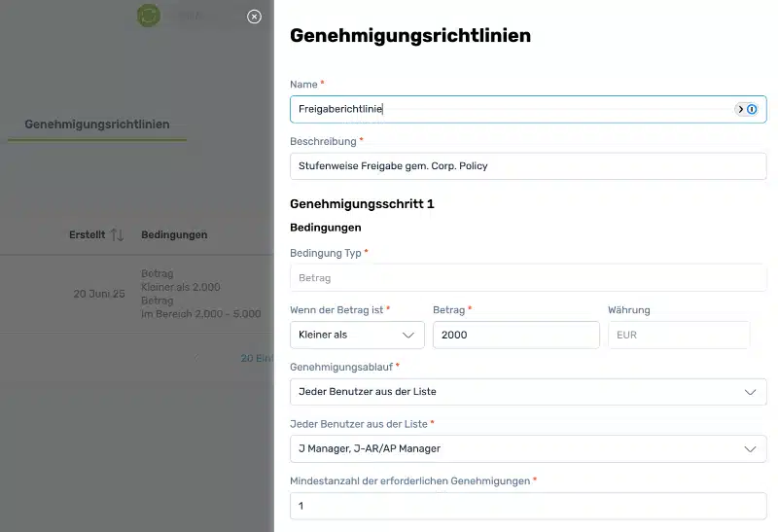This screenshot has width=778, height=532.
Task: Click Kleiner als 2.000 condition text
Action: pyautogui.click(x=181, y=287)
